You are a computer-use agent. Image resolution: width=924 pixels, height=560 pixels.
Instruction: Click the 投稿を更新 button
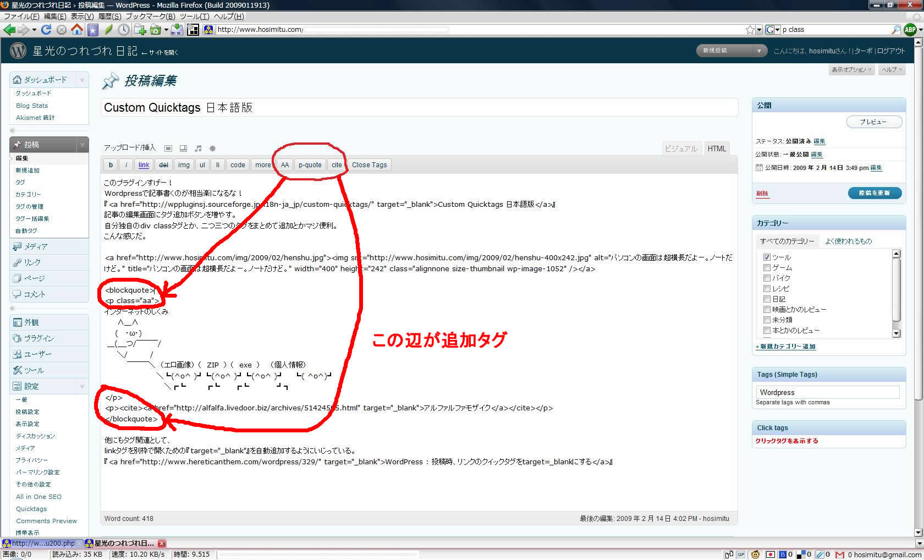point(875,193)
